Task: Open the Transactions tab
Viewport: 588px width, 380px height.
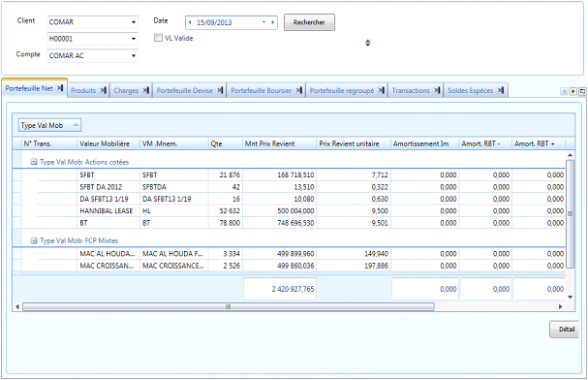Action: tap(411, 90)
